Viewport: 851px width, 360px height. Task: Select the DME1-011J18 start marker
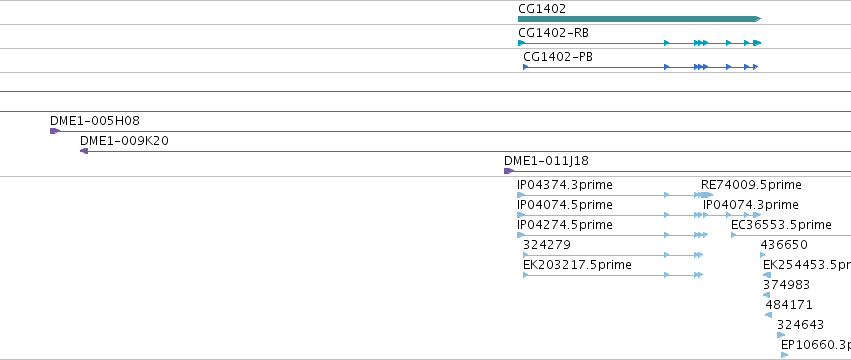pyautogui.click(x=509, y=171)
